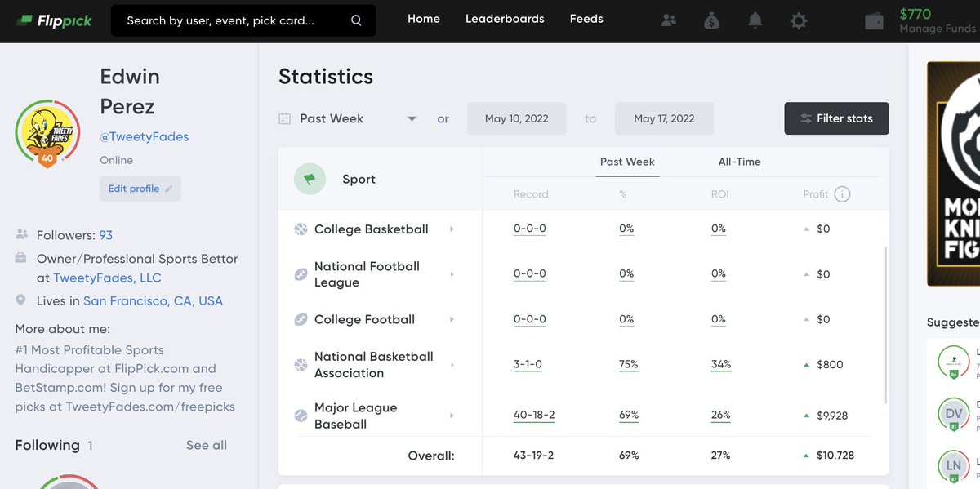Open the friends/users icon in header
This screenshot has height=489, width=980.
click(x=669, y=20)
